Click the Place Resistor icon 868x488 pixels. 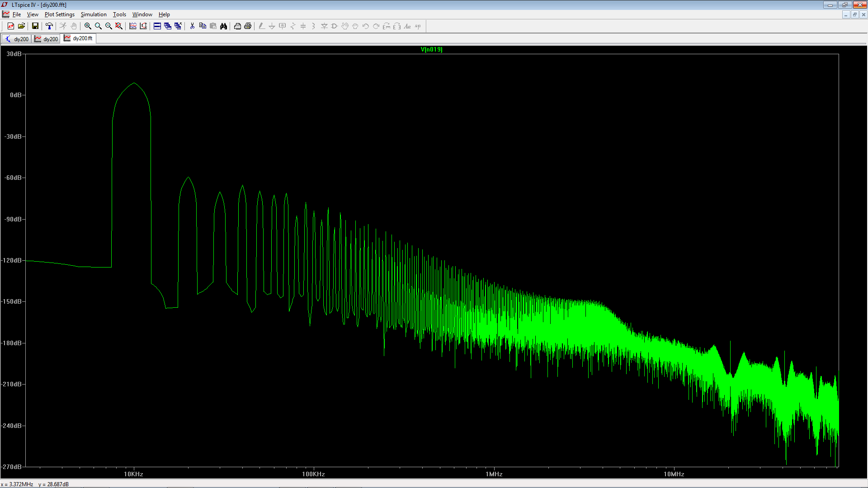pyautogui.click(x=293, y=26)
